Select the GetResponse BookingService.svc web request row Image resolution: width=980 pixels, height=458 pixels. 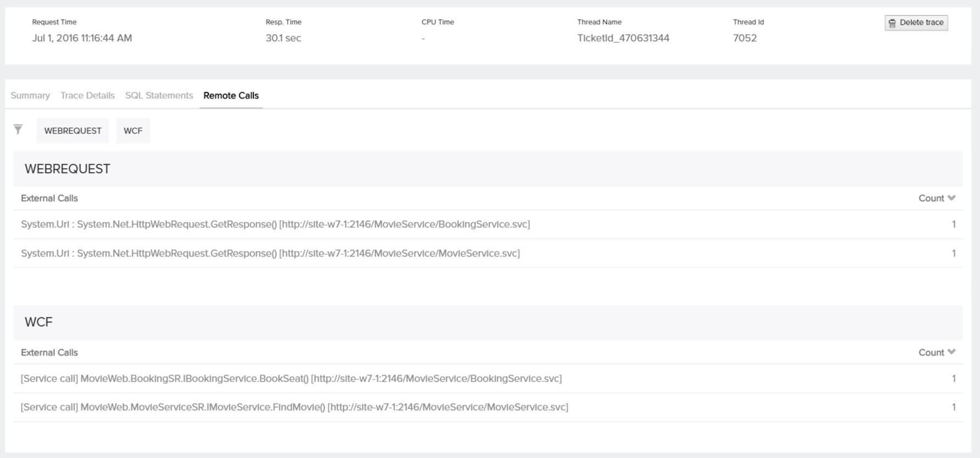275,225
